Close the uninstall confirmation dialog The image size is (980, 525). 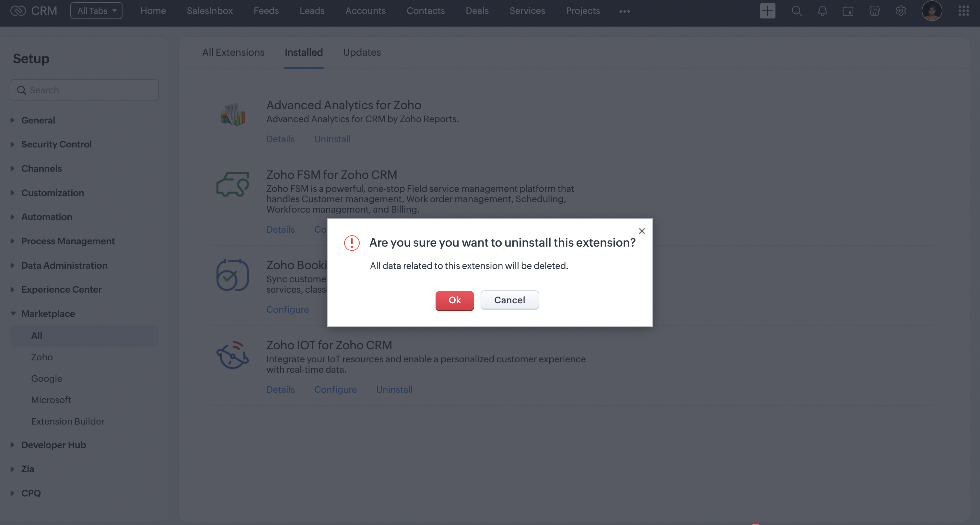click(642, 231)
